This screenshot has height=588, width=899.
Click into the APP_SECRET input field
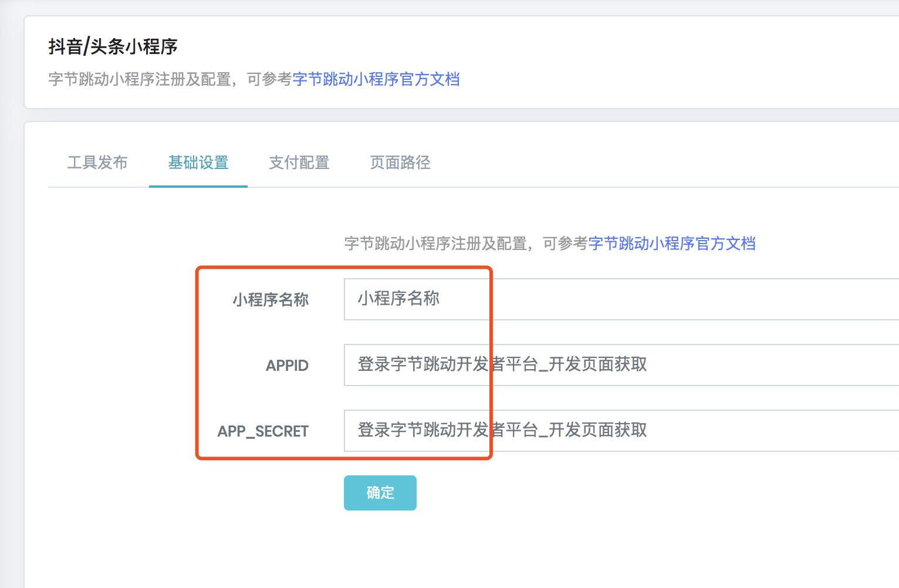point(621,431)
